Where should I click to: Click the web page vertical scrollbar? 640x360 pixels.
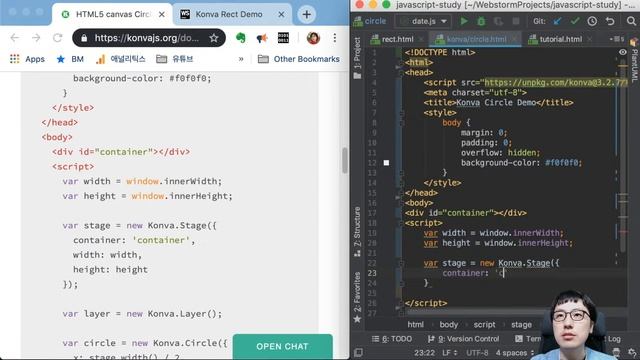pyautogui.click(x=345, y=160)
